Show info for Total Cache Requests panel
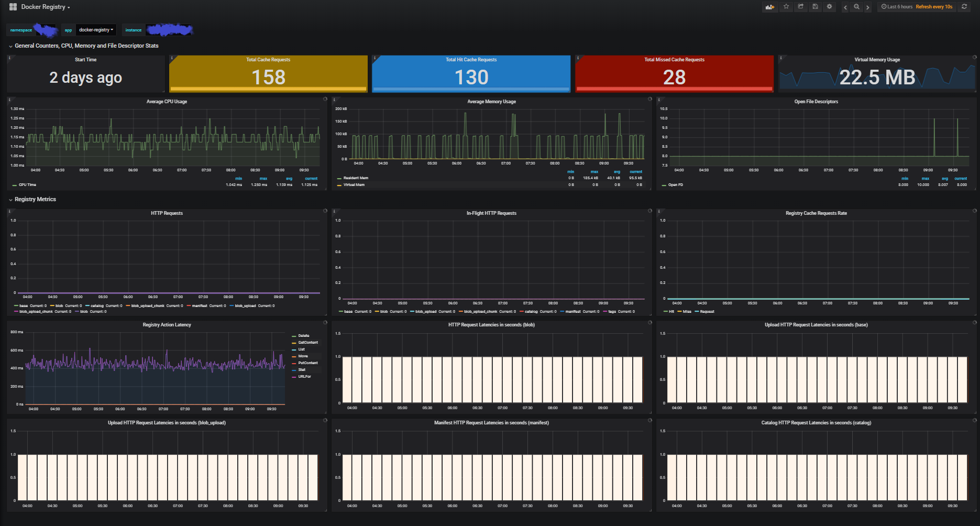The width and height of the screenshot is (980, 526). (172, 58)
